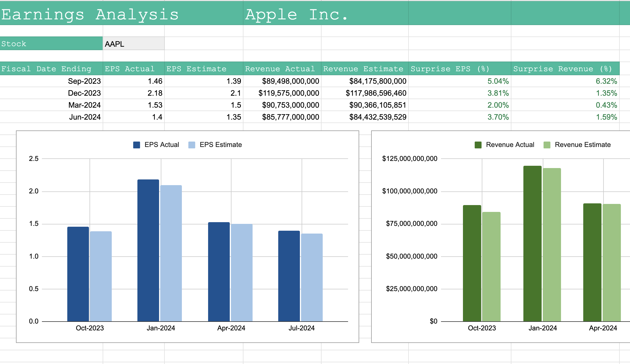Click the Jan-2024 Revenue Actual dark green bar
The image size is (630, 364).
click(x=533, y=244)
